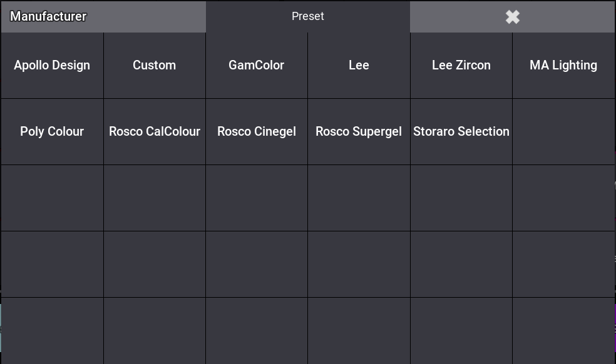The width and height of the screenshot is (616, 364).
Task: Click the empty cell below Poly Colour
Action: (x=52, y=198)
